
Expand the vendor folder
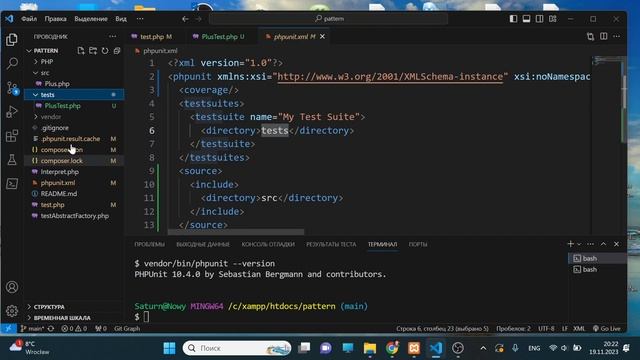tap(36, 117)
